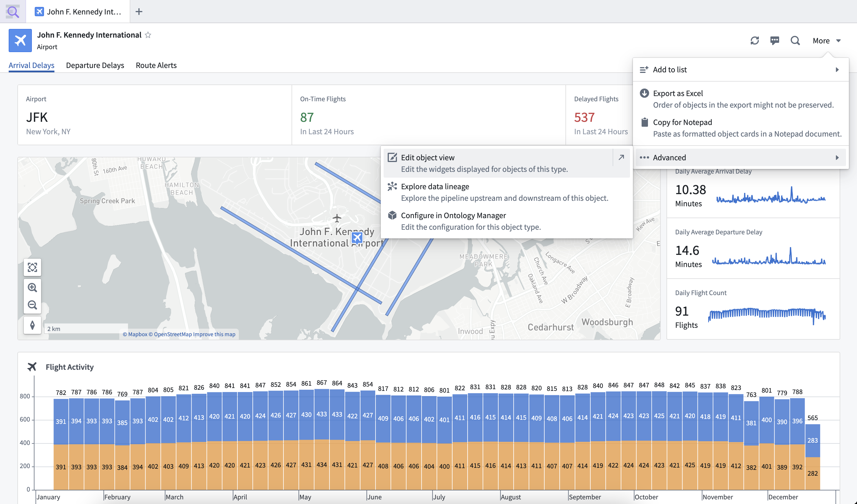
Task: Click the orange bar segment labeled 282
Action: click(x=812, y=473)
